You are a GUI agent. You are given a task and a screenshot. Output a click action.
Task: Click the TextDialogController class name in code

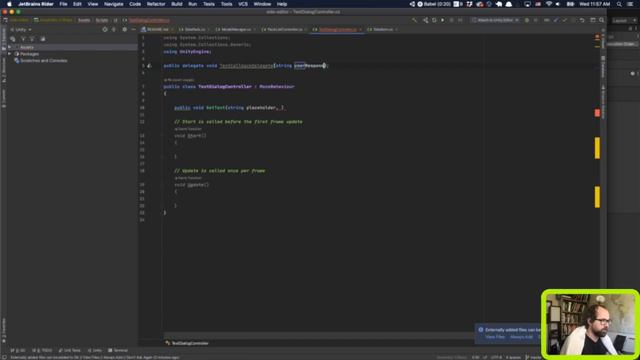click(x=225, y=87)
